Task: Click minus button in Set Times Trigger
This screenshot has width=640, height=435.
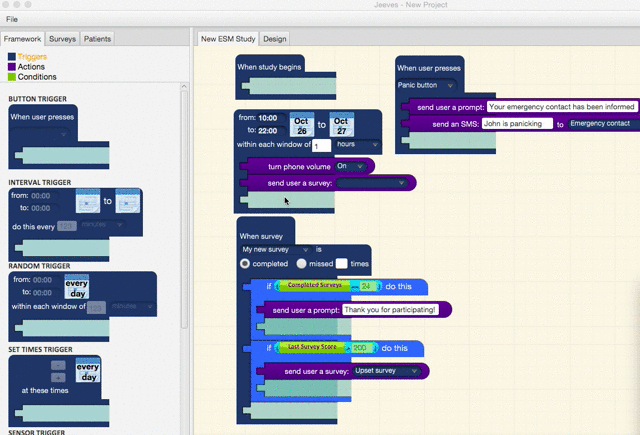Action: coord(58,365)
